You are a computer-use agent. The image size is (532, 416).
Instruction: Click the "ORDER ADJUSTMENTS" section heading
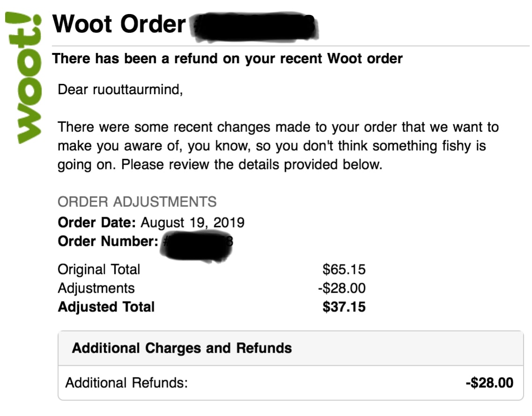click(x=137, y=202)
